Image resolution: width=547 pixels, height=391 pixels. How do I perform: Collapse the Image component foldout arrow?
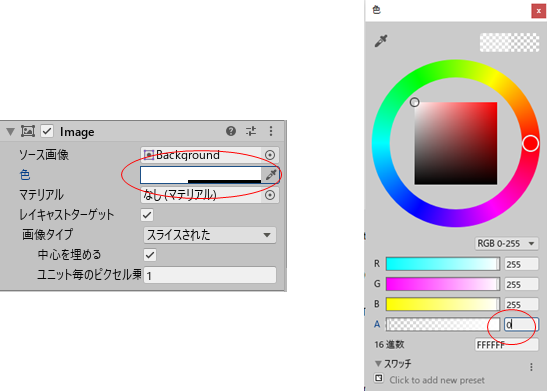[x=10, y=132]
